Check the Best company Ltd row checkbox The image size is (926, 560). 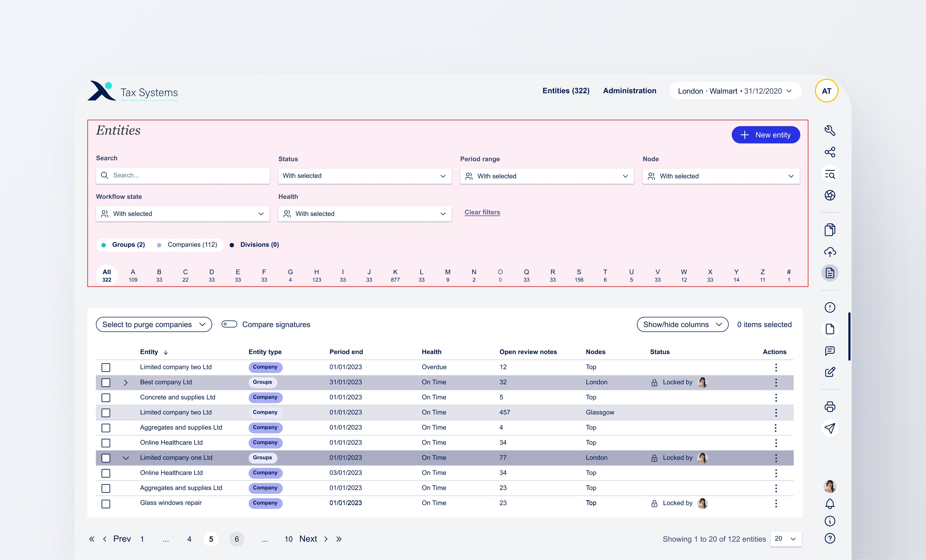pos(106,382)
